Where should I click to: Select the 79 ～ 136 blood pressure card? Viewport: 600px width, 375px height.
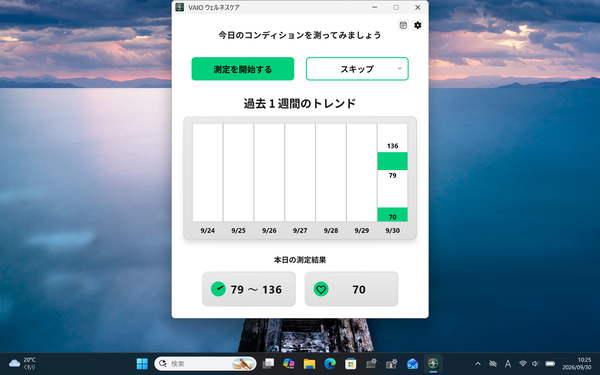point(249,289)
